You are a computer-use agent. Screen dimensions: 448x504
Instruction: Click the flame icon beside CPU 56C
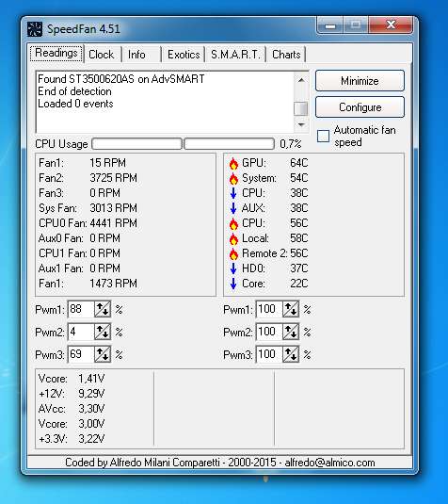(x=233, y=223)
